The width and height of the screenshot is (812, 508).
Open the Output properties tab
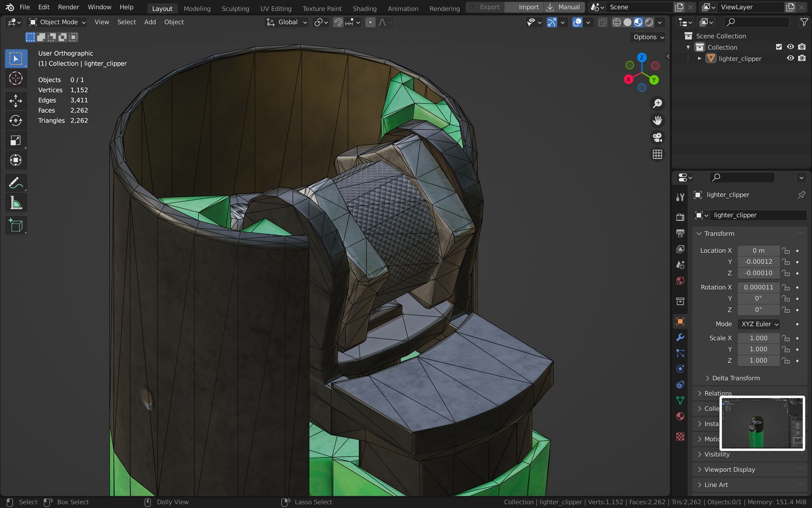(680, 233)
